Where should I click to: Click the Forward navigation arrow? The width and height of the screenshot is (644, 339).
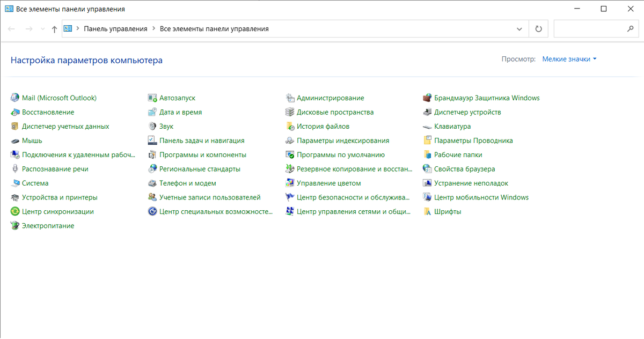(29, 29)
